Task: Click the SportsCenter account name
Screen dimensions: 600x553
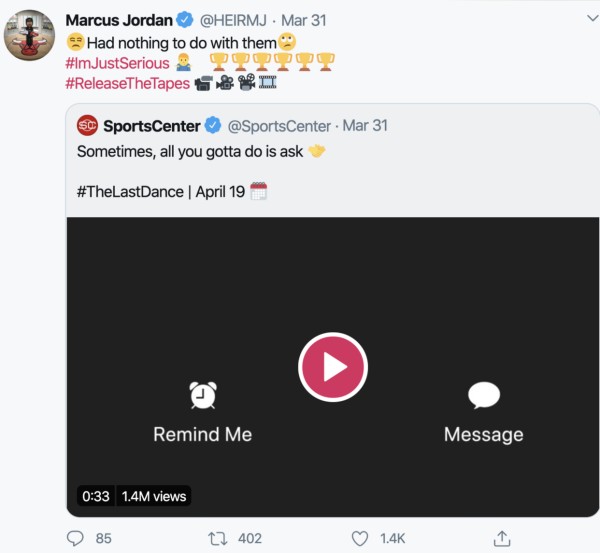Action: tap(152, 126)
